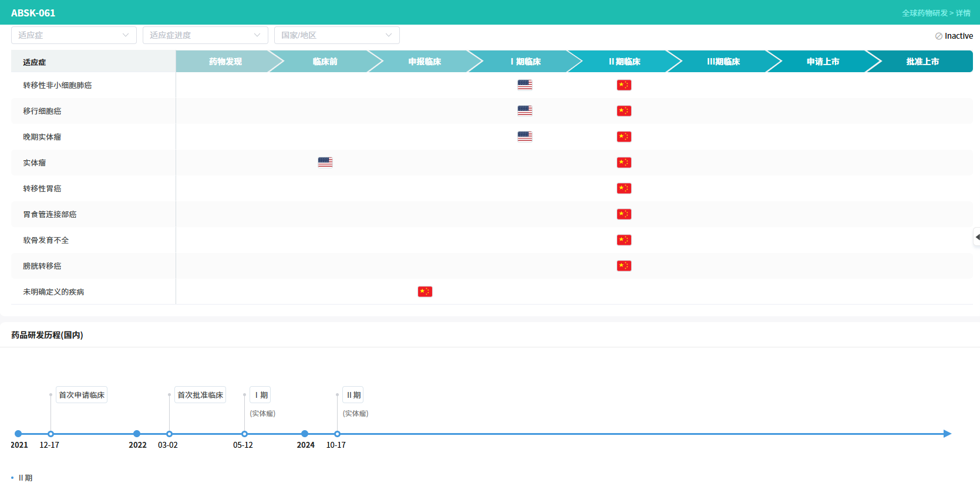Toggle the Inactive filter
The width and height of the screenshot is (980, 490).
pos(954,36)
